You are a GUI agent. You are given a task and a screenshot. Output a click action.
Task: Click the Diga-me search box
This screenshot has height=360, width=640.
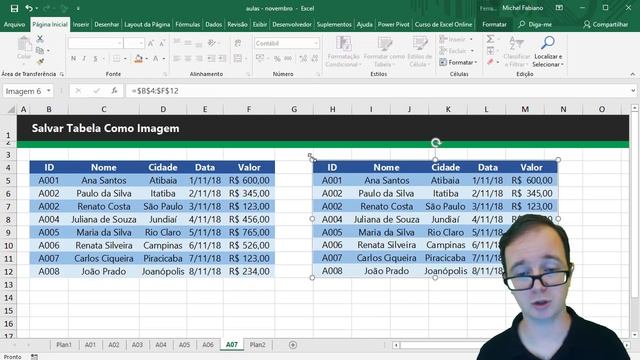536,24
